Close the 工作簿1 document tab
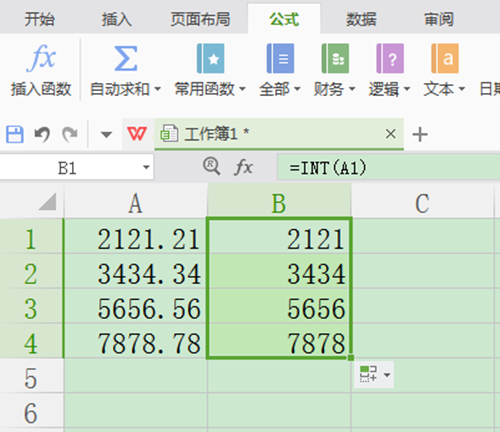The width and height of the screenshot is (500, 432). tap(391, 134)
